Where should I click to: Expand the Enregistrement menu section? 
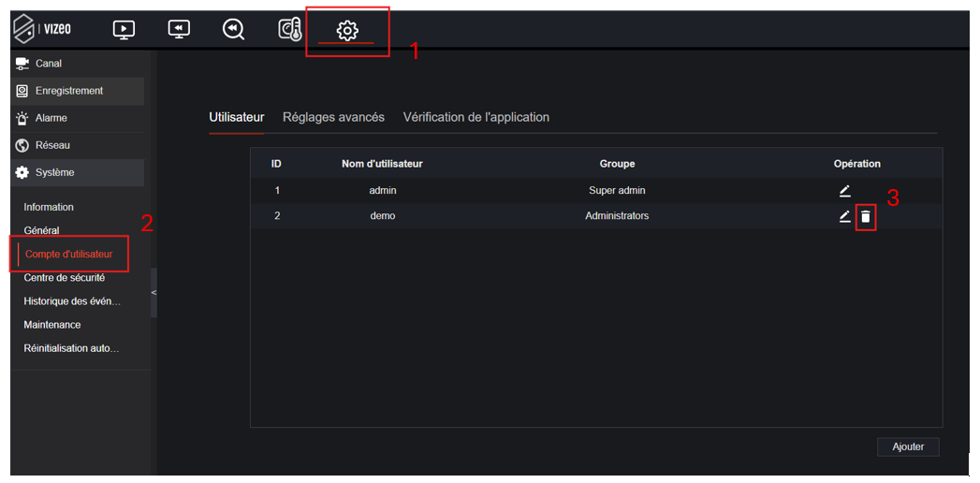coord(68,91)
